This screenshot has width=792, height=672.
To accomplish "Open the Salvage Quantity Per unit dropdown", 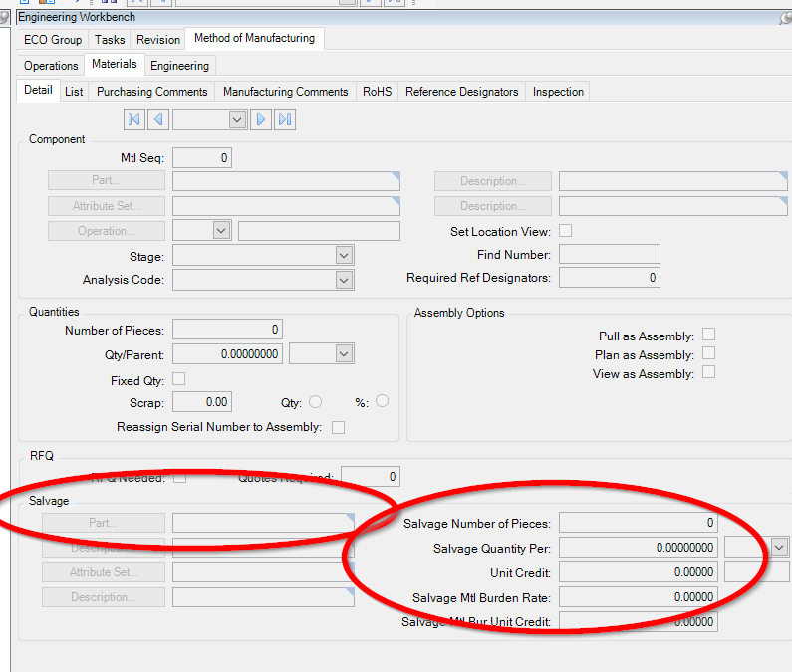I will click(779, 548).
